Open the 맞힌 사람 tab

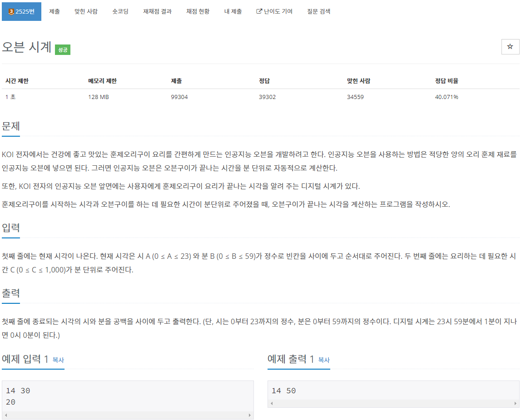[86, 12]
